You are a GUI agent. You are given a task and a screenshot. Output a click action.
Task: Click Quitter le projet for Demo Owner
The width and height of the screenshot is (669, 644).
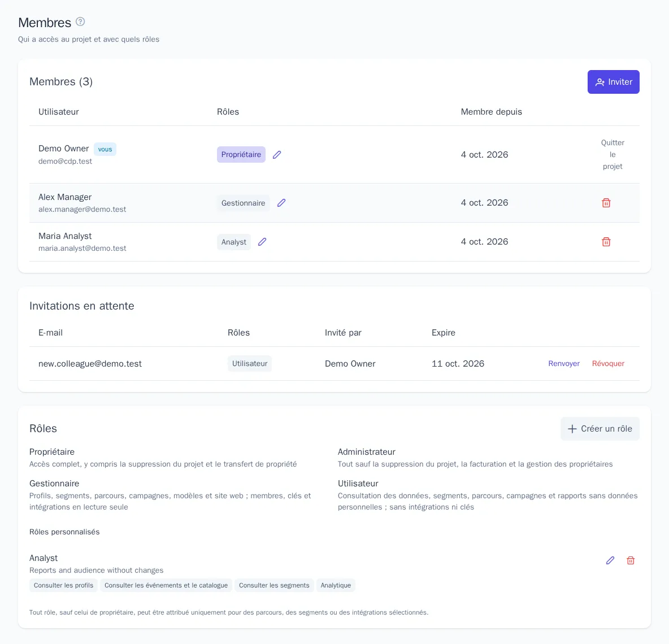click(612, 154)
